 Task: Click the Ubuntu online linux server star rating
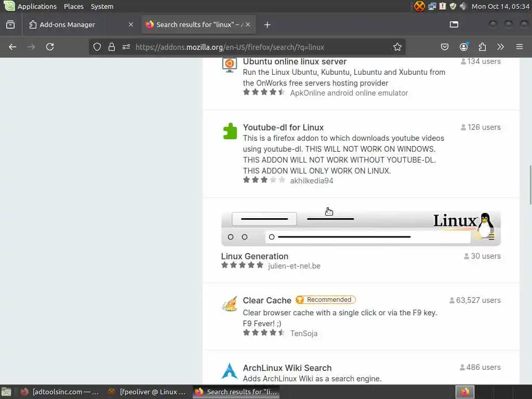pos(264,92)
